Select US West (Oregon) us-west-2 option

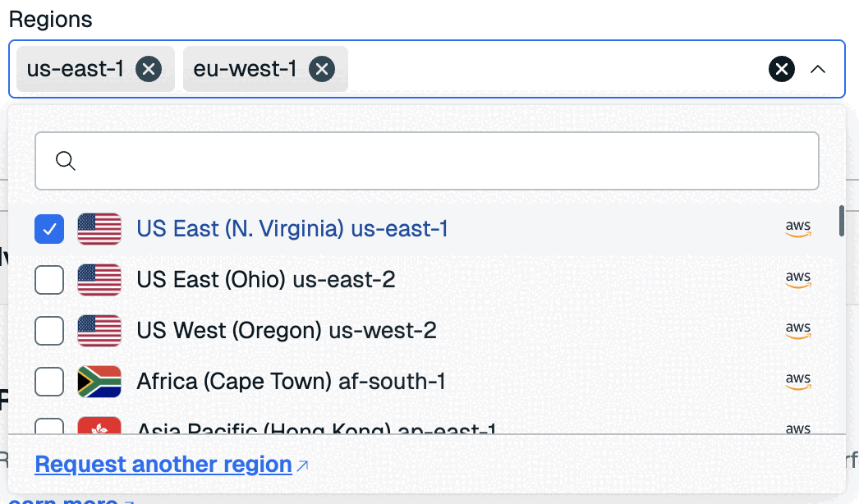pos(287,331)
